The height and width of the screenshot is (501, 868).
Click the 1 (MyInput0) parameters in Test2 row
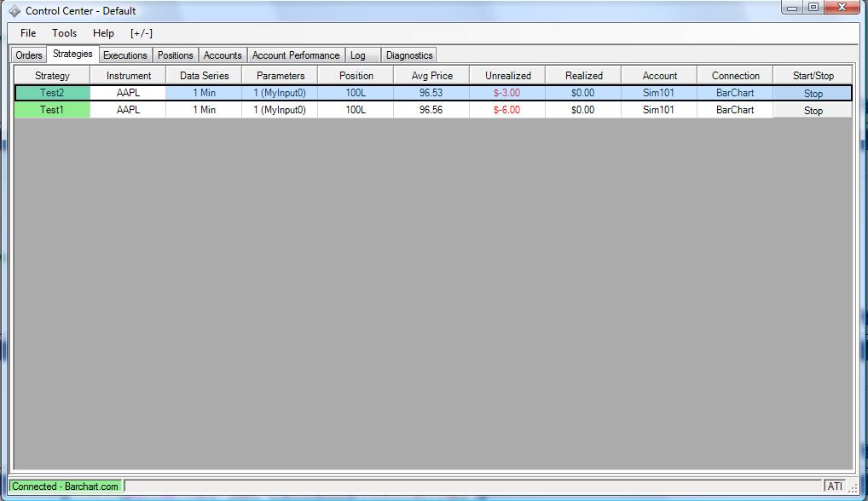280,93
